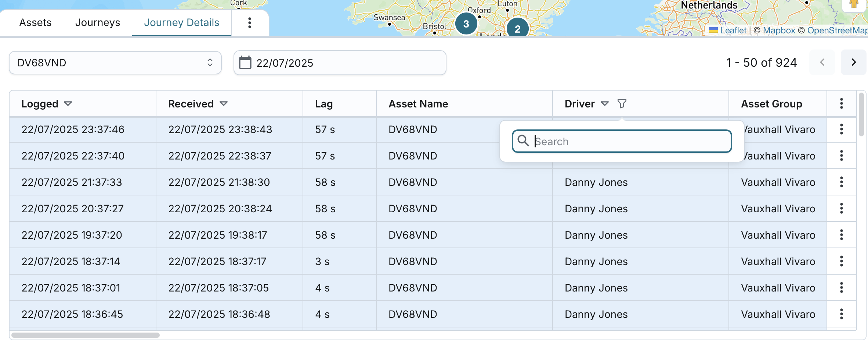Click the calendar icon in date field
868x341 pixels.
(245, 63)
